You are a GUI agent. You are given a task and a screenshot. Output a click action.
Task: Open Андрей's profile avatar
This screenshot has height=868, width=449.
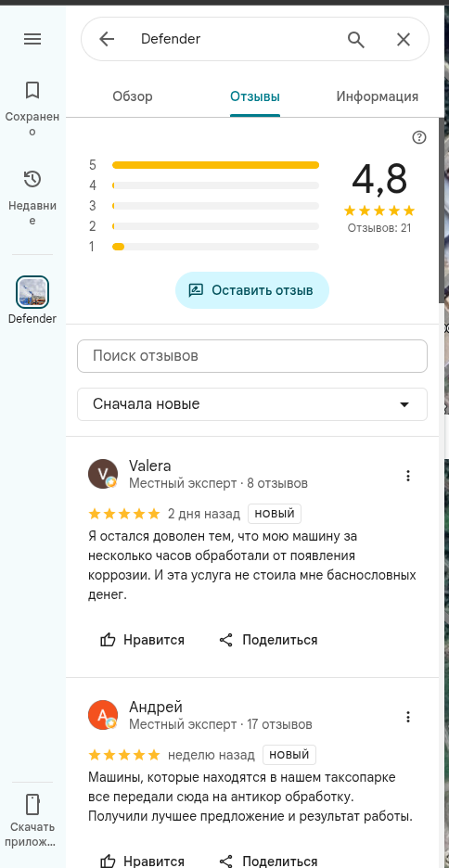pos(103,715)
